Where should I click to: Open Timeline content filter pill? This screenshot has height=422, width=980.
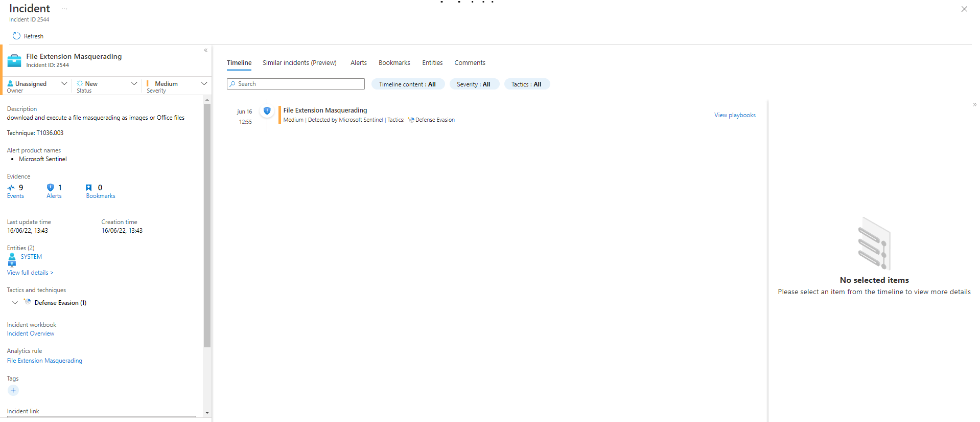tap(407, 84)
